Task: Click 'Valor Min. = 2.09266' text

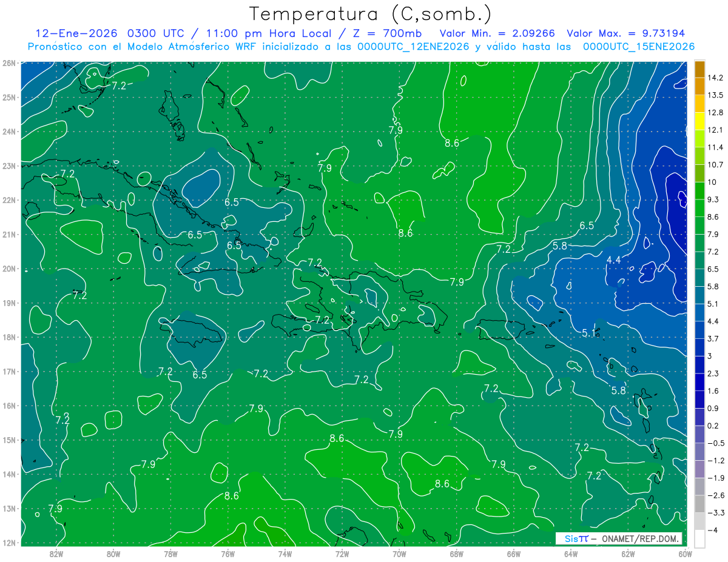Action: coord(497,33)
